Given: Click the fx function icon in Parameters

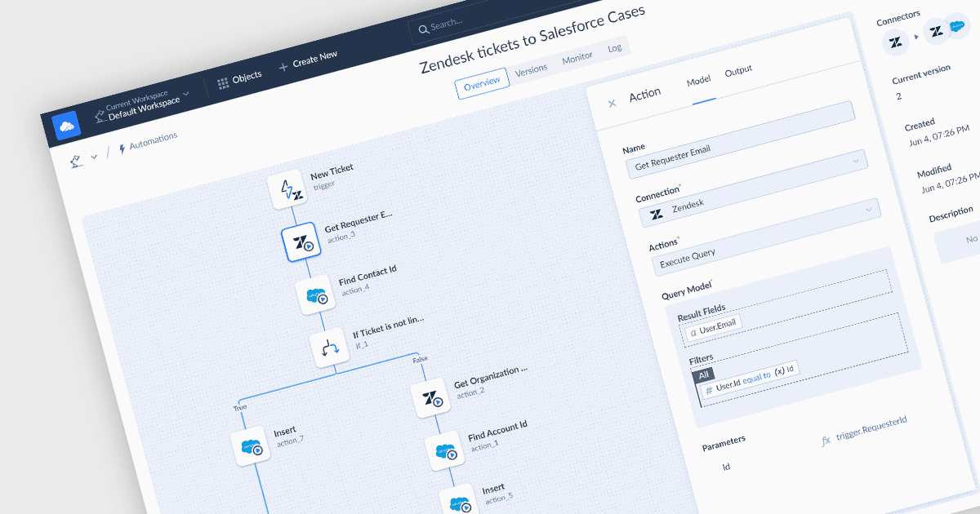Looking at the screenshot, I should coord(826,440).
